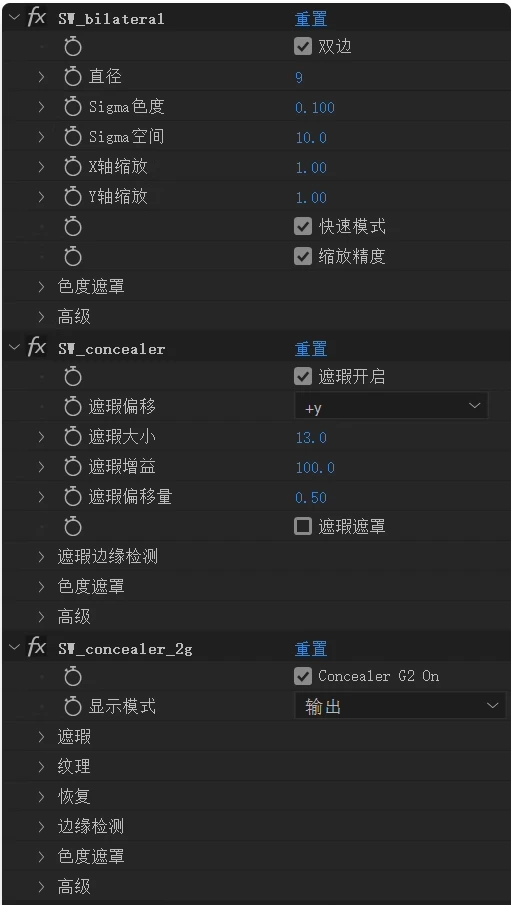Click stopwatch icon next to 显示模式

click(x=73, y=707)
